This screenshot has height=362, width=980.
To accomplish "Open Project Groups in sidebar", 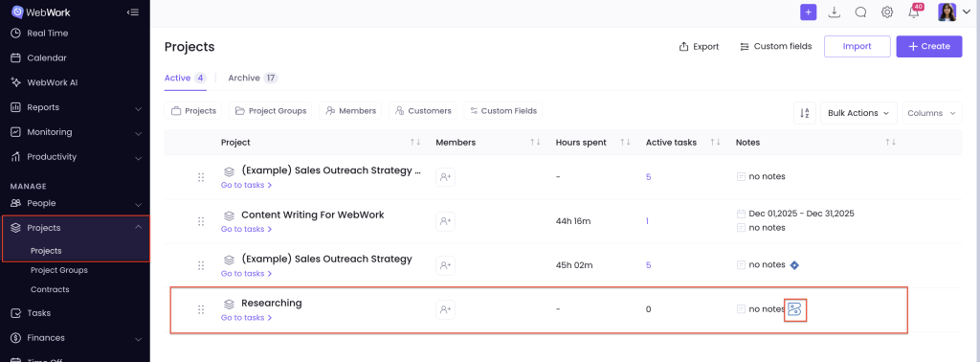I will coord(58,270).
